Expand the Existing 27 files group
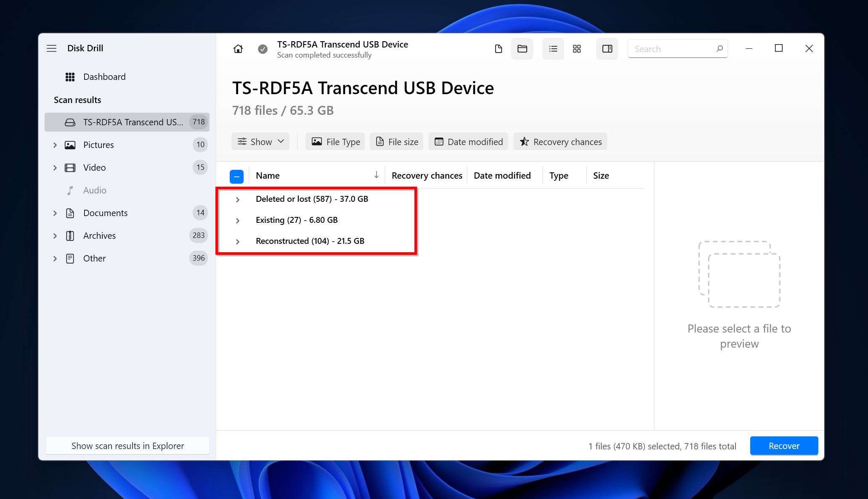This screenshot has height=499, width=868. click(238, 220)
